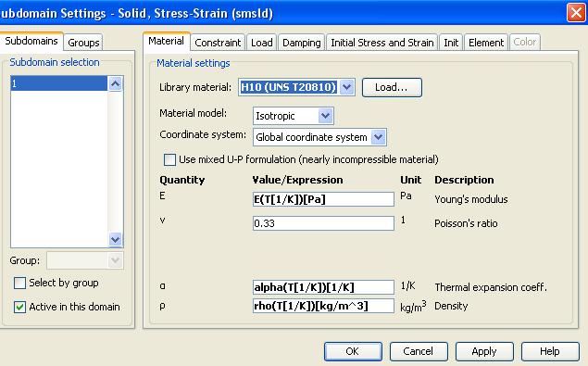Open Coordinate system dropdown
The height and width of the screenshot is (366, 588).
pyautogui.click(x=379, y=137)
